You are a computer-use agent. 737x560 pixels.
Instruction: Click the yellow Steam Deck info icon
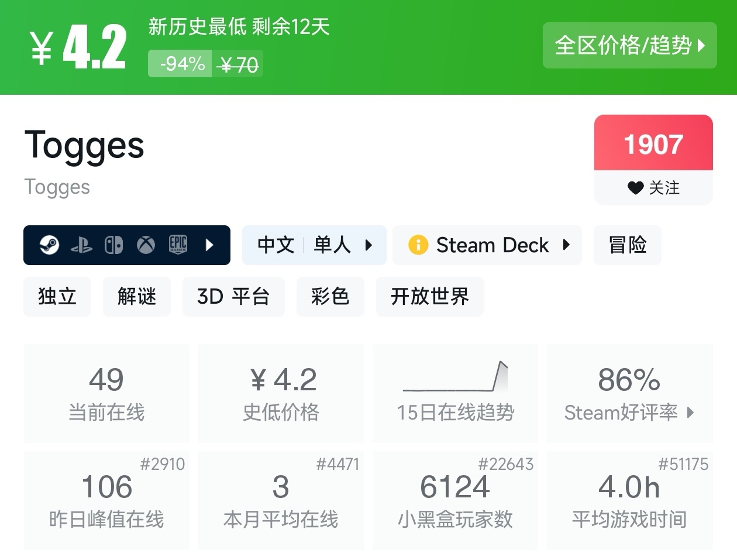click(418, 245)
